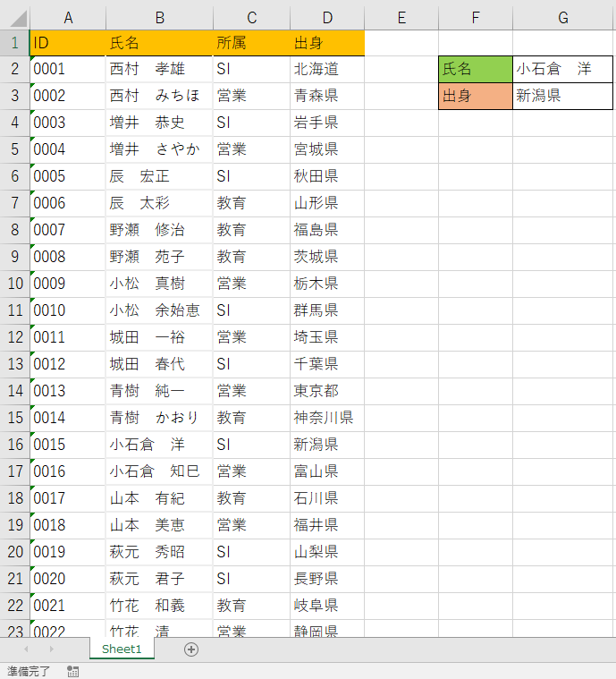Click the name 辰 太彩
Screen dimensions: 616x679
pyautogui.click(x=139, y=203)
